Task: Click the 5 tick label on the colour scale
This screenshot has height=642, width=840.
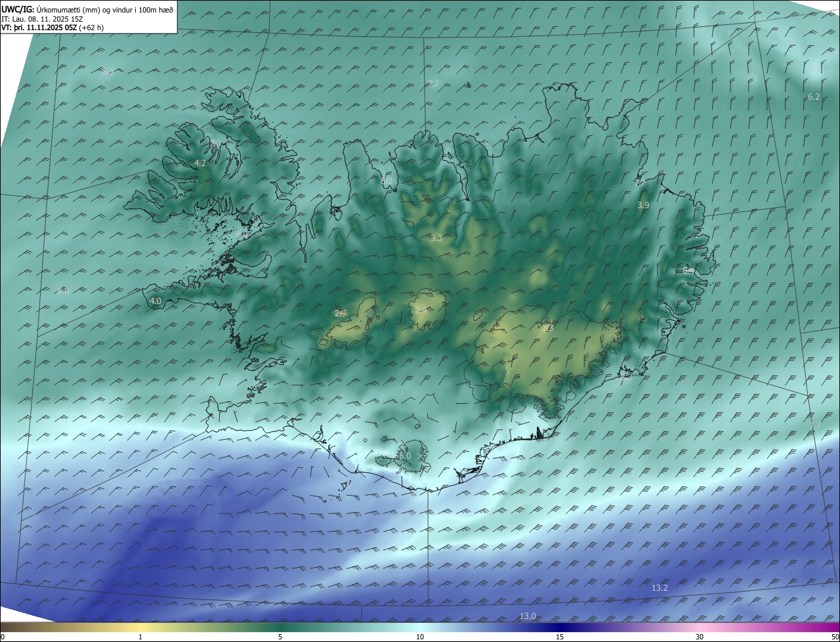Action: (x=280, y=637)
